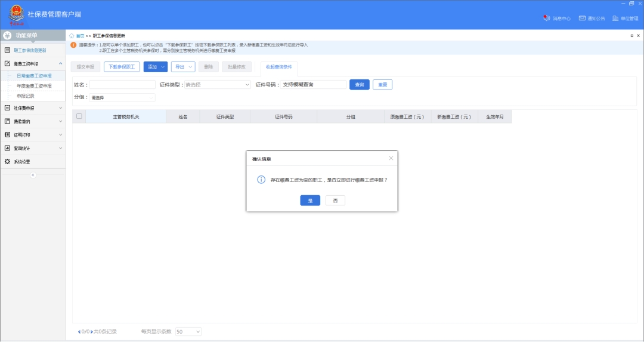Screen dimensions: 644x342
Task: Click the 查询统计 chart icon
Action: (8, 148)
